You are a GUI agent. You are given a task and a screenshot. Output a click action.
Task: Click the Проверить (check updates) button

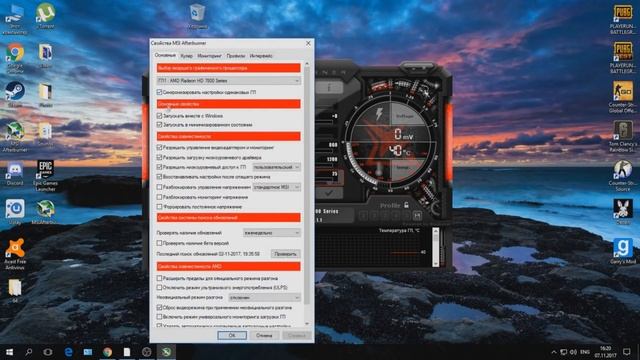pos(286,254)
